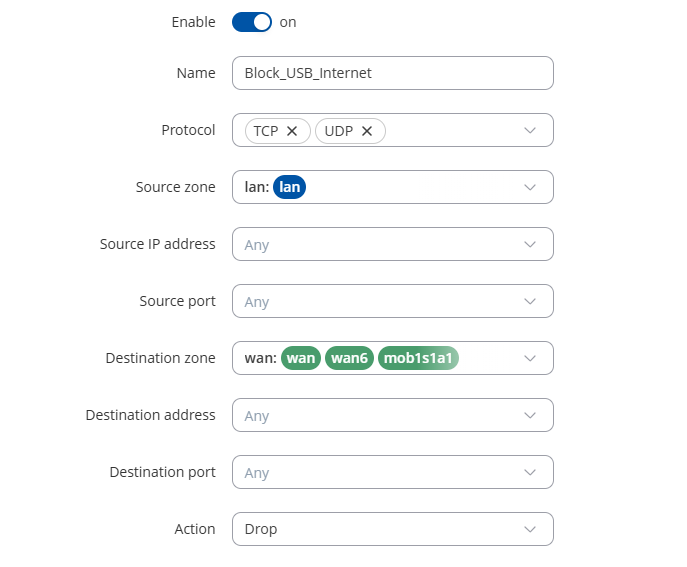Remove the TCP protocol tag

(292, 131)
